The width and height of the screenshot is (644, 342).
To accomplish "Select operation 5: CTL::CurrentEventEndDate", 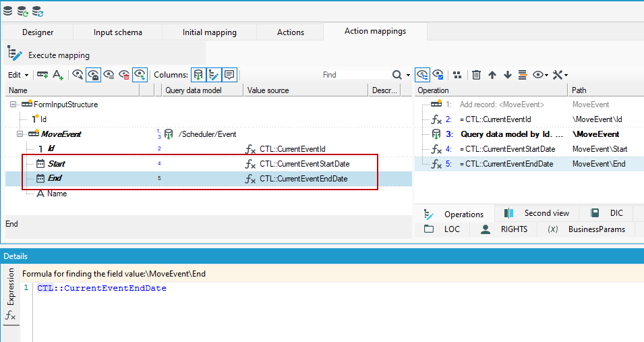I will pyautogui.click(x=529, y=164).
